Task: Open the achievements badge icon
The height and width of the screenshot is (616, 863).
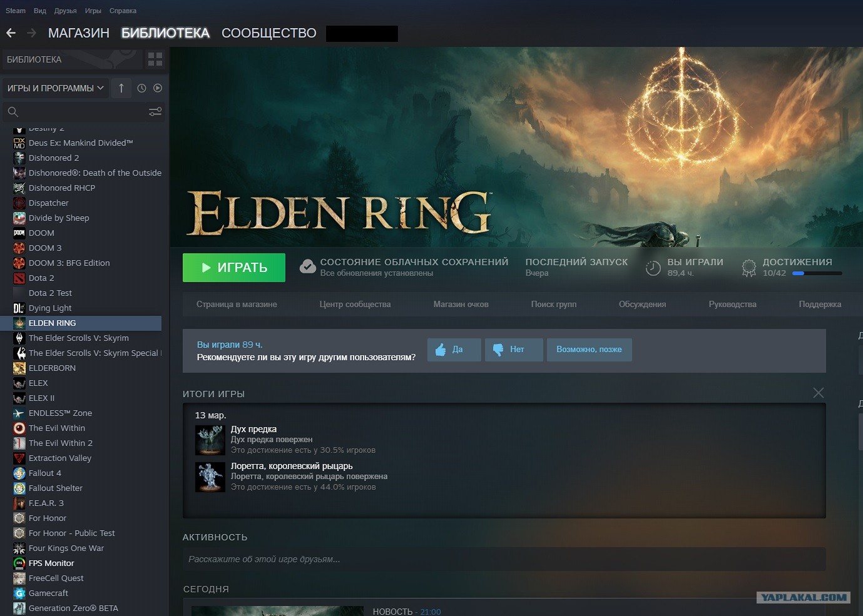Action: 748,268
